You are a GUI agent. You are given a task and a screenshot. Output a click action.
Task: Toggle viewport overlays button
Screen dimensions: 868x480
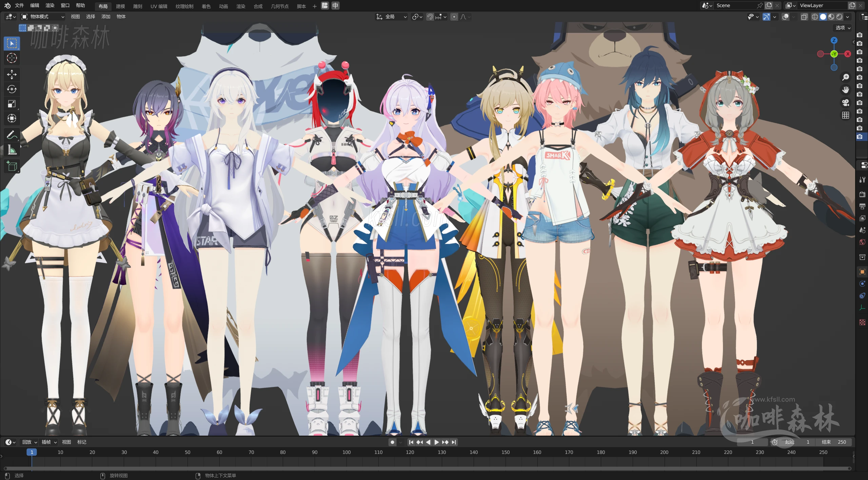pyautogui.click(x=785, y=17)
